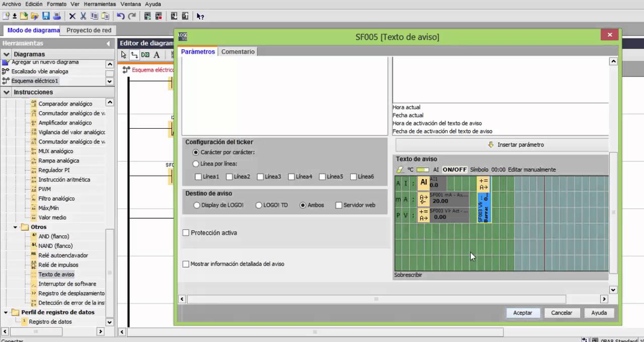
Task: Choose Display de LOGO! as destination
Action: (x=197, y=205)
